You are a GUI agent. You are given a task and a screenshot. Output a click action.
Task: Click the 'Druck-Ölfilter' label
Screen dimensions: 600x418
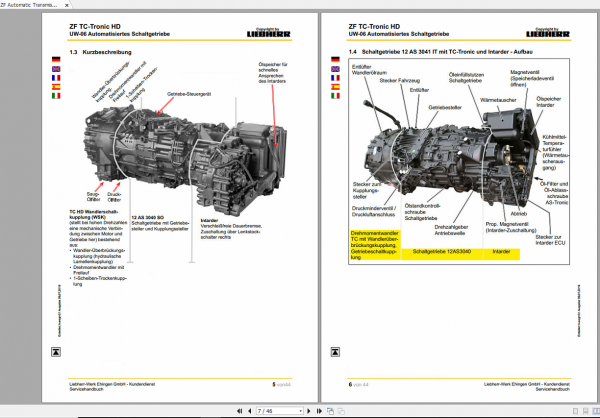[114, 197]
